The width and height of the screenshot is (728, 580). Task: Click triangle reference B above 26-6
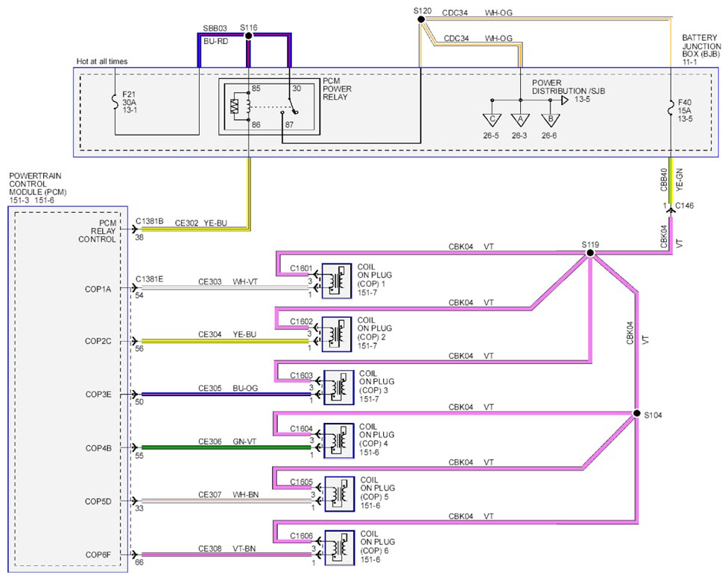pos(551,120)
